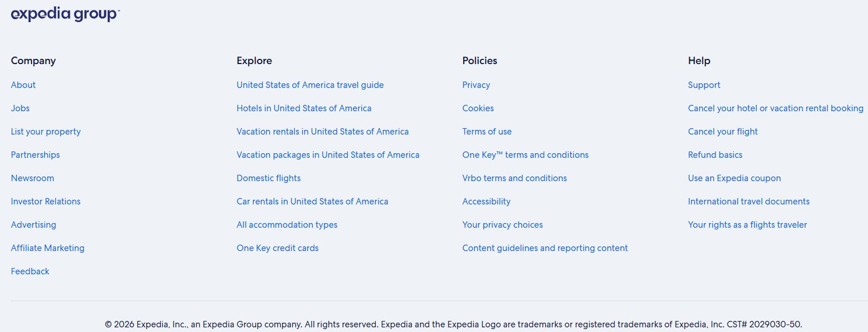This screenshot has height=332, width=868.
Task: View International travel documents link
Action: pyautogui.click(x=749, y=202)
